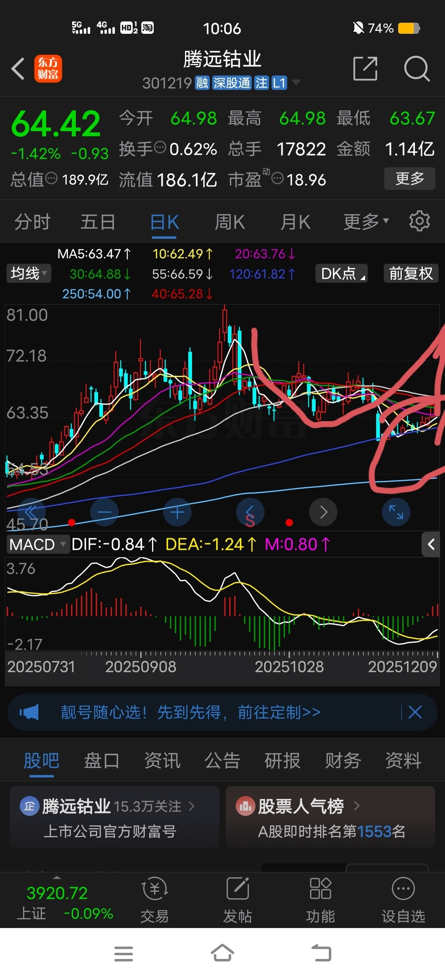Switch to 周K chart tab

[x=230, y=221]
